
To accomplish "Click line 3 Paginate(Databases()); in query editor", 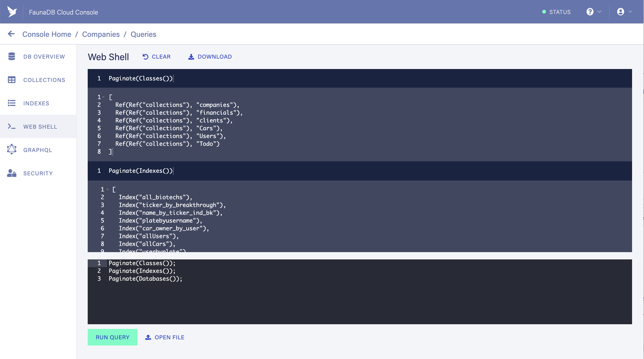I will (x=146, y=279).
